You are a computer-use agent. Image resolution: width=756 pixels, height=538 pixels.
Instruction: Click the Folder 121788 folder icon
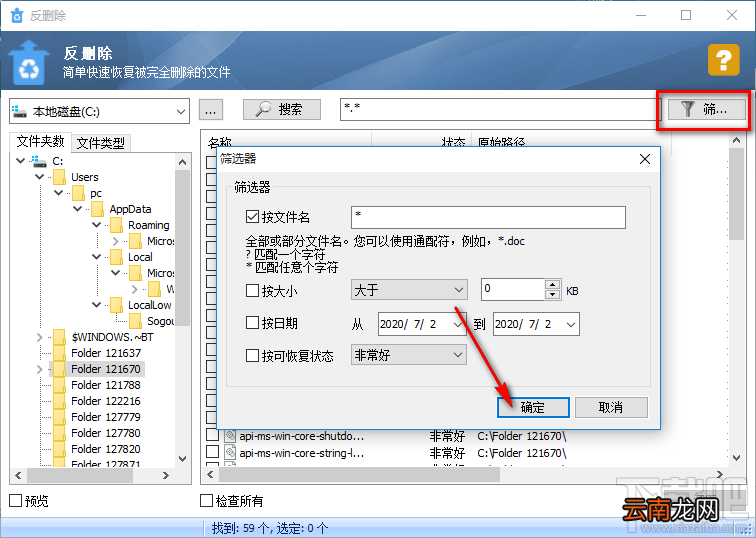pyautogui.click(x=60, y=385)
